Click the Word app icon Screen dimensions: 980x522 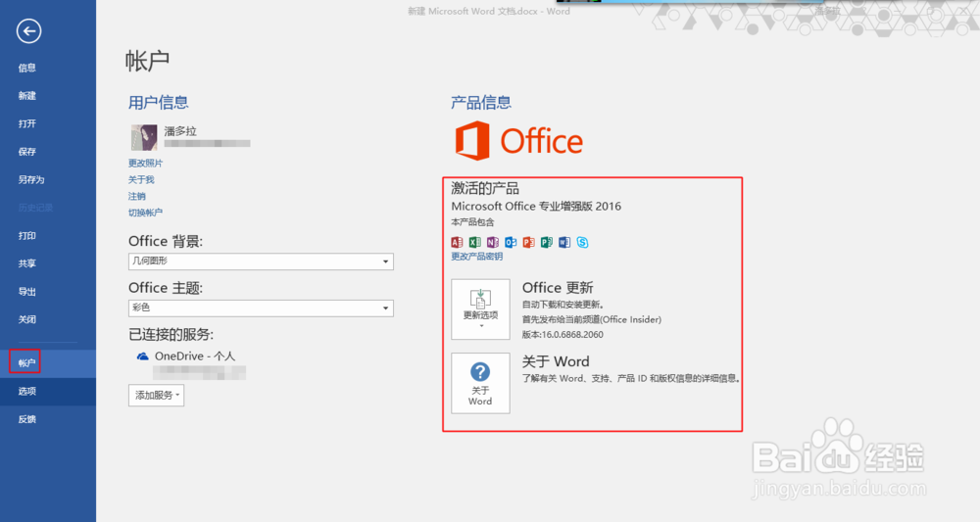[564, 242]
